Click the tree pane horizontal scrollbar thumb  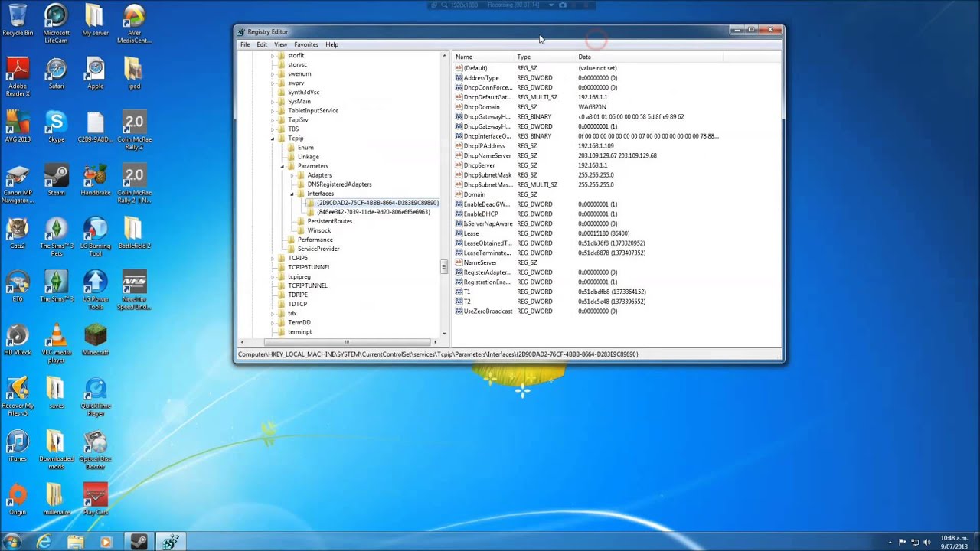pyautogui.click(x=347, y=342)
